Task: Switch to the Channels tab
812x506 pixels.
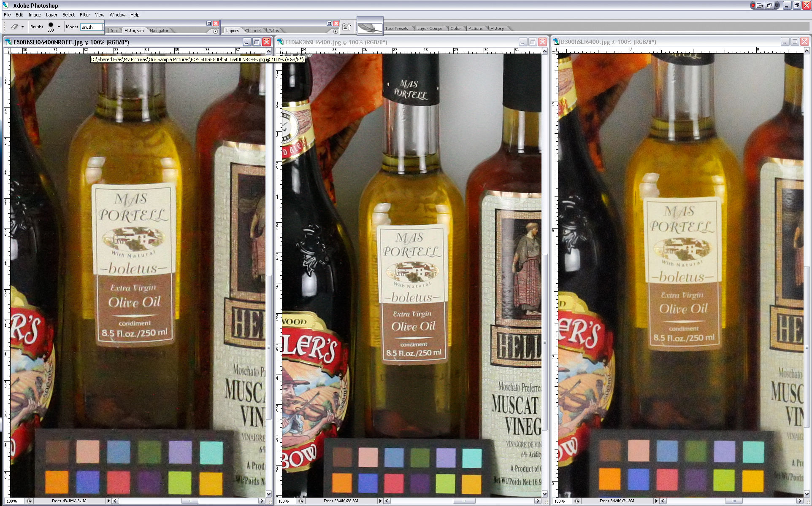Action: pos(254,30)
